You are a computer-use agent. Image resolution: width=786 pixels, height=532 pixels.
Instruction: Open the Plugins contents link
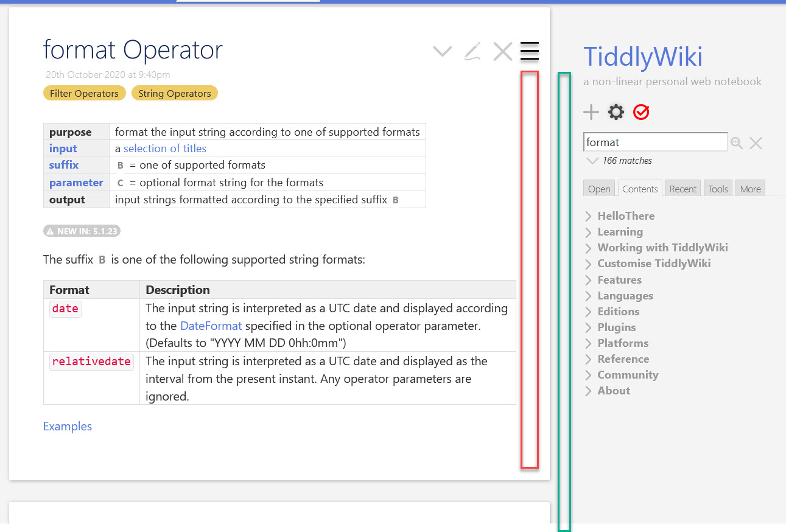pyautogui.click(x=616, y=327)
